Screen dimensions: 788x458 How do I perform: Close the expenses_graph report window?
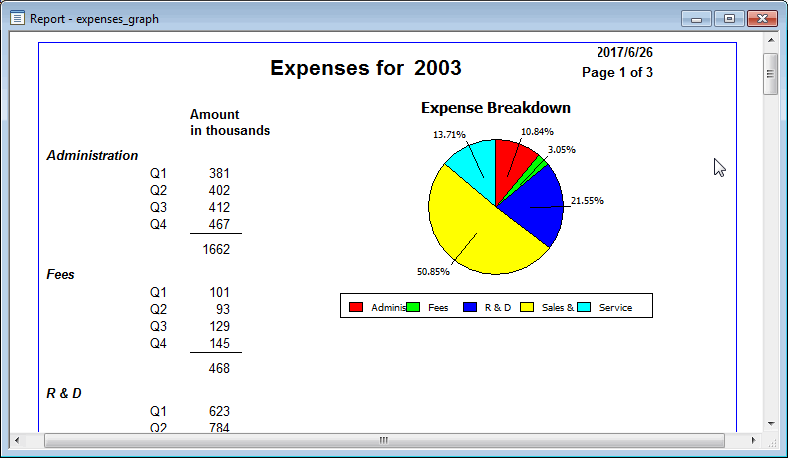[763, 18]
